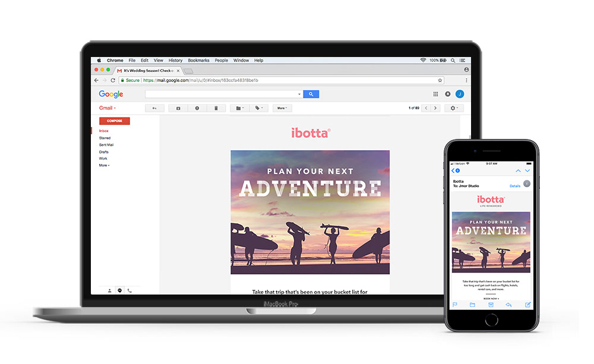Open the Work label

[103, 159]
